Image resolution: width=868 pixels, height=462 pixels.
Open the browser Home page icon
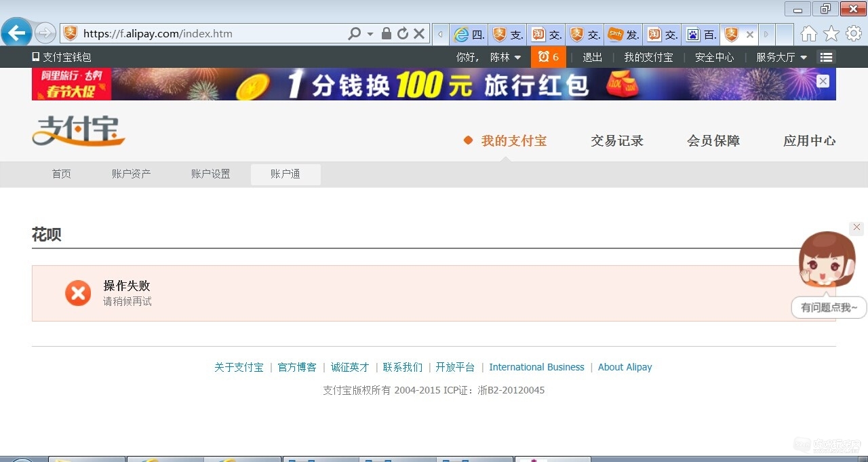point(808,33)
